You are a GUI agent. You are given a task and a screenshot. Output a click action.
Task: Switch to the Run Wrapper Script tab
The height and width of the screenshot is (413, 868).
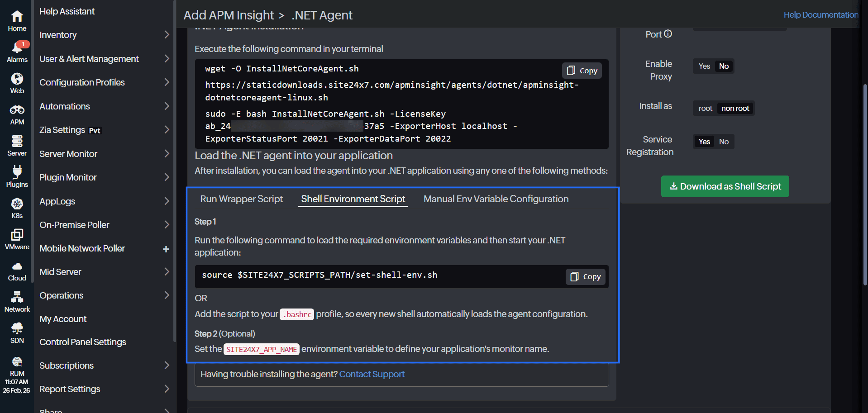coord(241,199)
